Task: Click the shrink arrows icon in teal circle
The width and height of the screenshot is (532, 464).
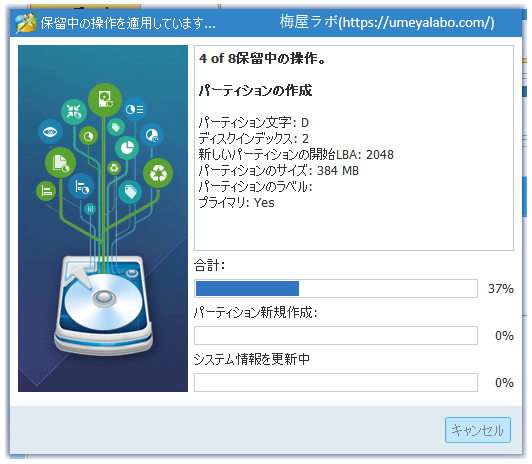Action: coord(74,112)
